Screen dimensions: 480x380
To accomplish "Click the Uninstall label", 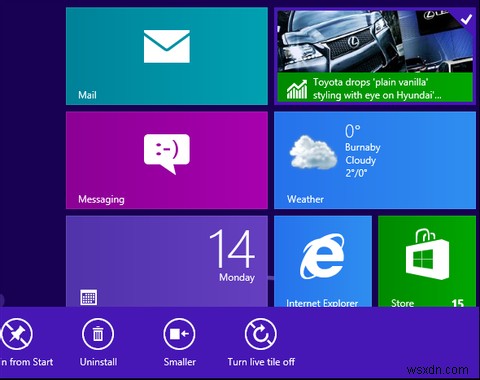I will point(98,362).
